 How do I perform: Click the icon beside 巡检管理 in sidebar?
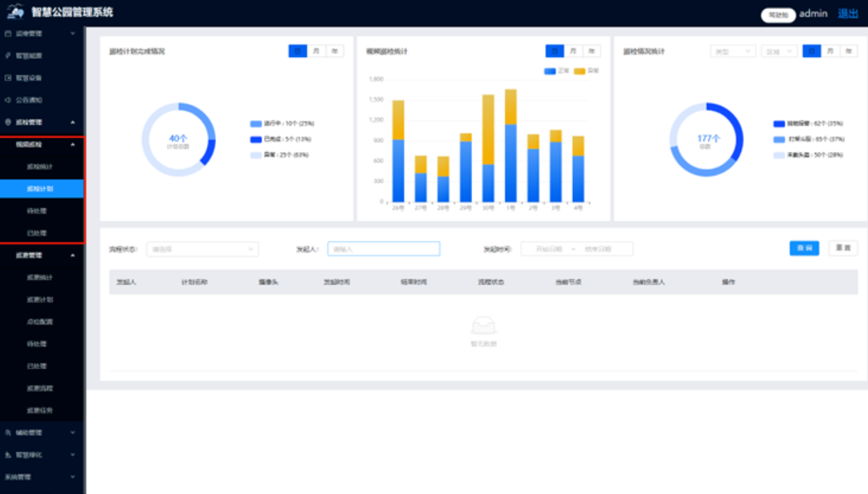tap(8, 122)
